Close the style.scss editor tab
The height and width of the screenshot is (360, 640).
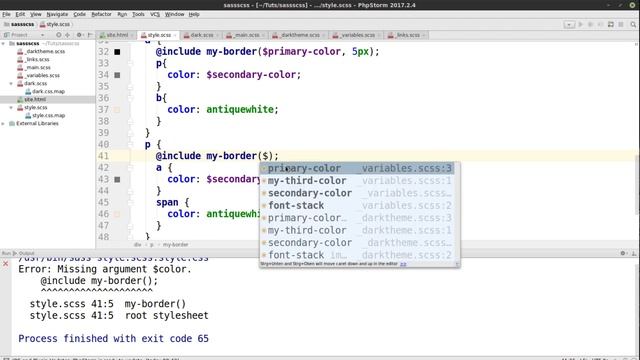pyautogui.click(x=175, y=36)
